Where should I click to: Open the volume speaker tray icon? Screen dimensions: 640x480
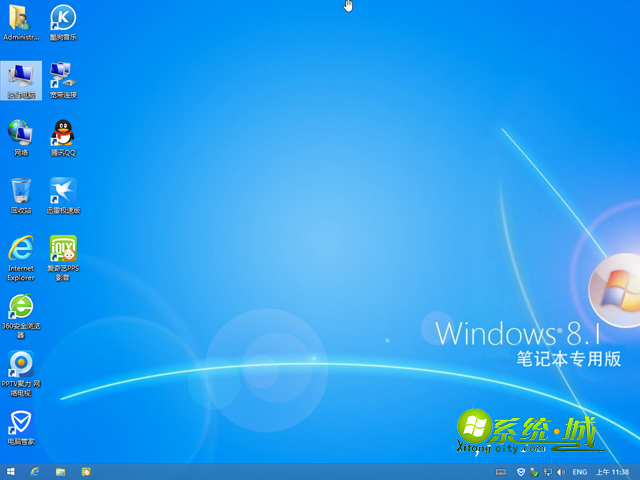[561, 472]
